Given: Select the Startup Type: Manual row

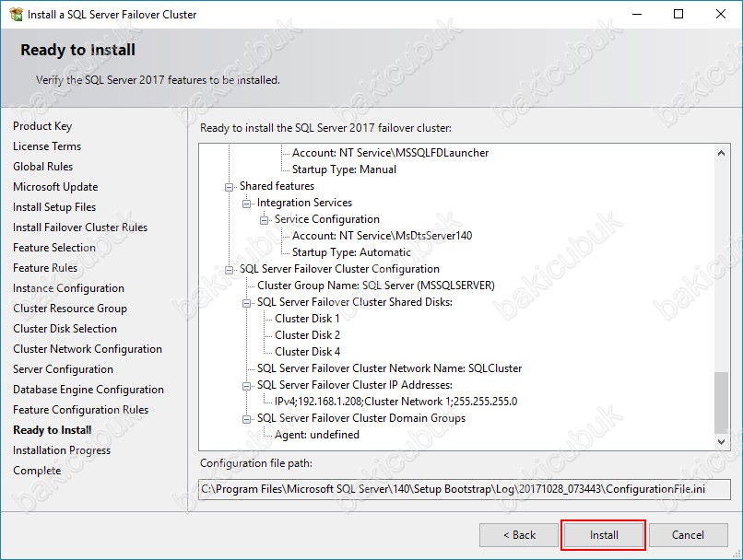Looking at the screenshot, I should pyautogui.click(x=344, y=169).
